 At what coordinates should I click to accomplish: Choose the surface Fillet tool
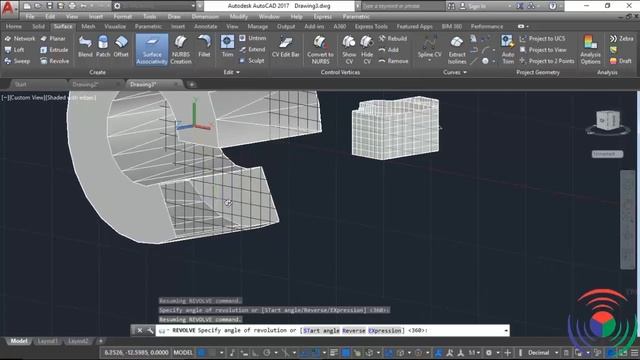click(204, 46)
